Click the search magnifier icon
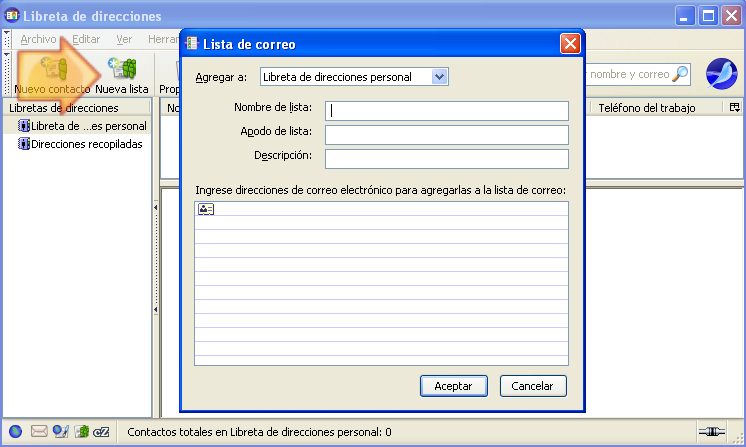 click(680, 74)
